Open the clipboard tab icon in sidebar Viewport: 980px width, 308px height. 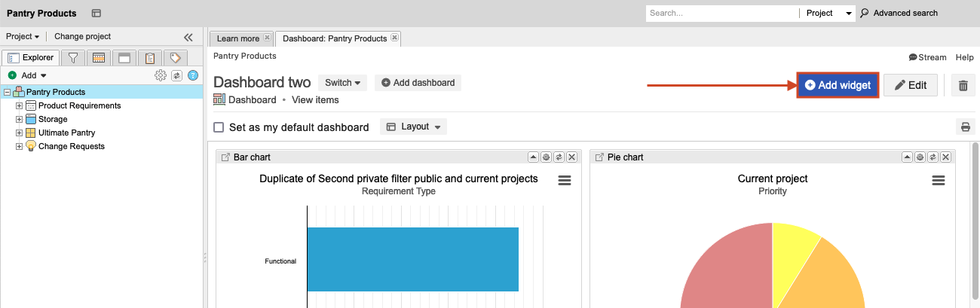pyautogui.click(x=150, y=58)
